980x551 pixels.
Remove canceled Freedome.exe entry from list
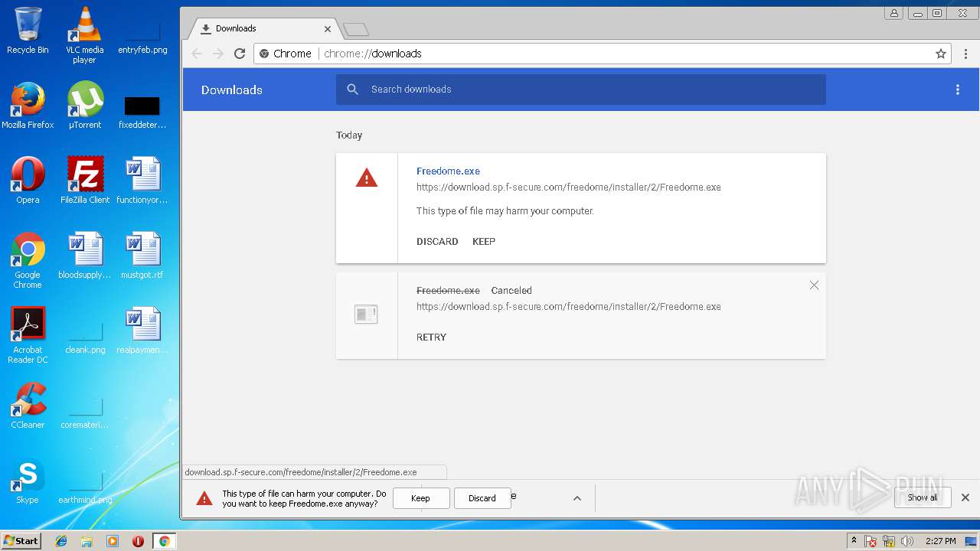point(814,285)
